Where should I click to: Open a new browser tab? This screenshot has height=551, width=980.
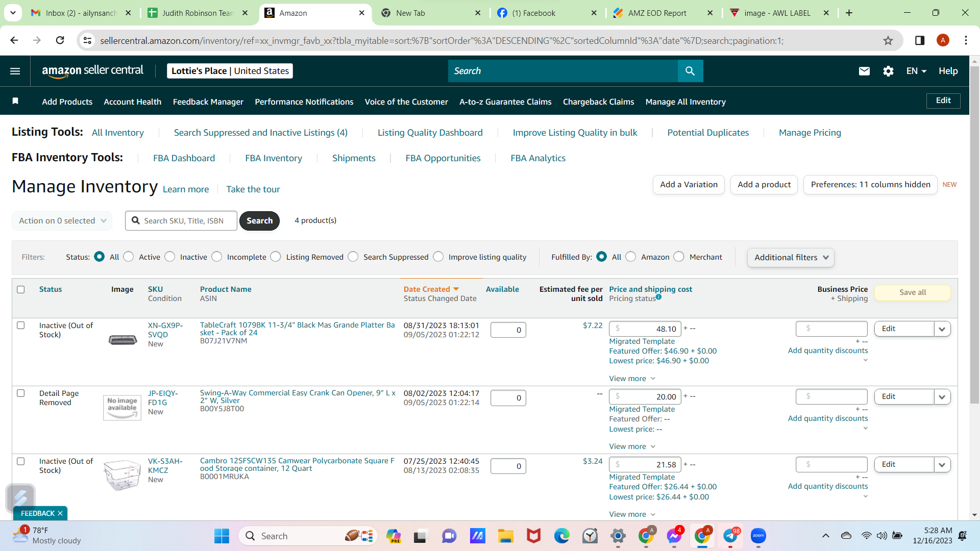pos(849,13)
